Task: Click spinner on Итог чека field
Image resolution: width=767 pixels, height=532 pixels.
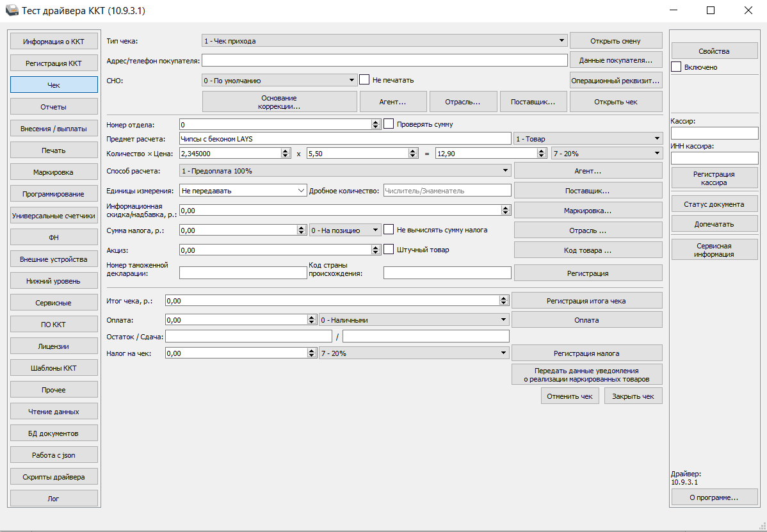Action: coord(505,300)
